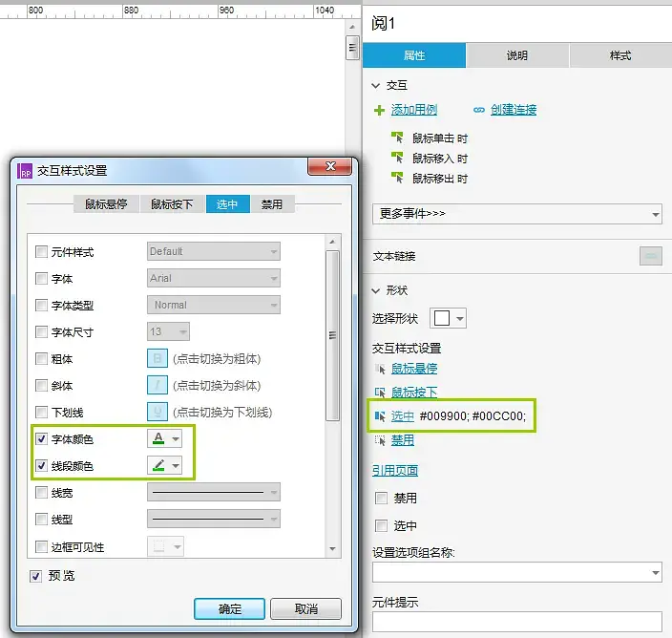Image resolution: width=672 pixels, height=638 pixels.
Task: Open the 线型 line pattern dropdown
Action: (x=214, y=519)
